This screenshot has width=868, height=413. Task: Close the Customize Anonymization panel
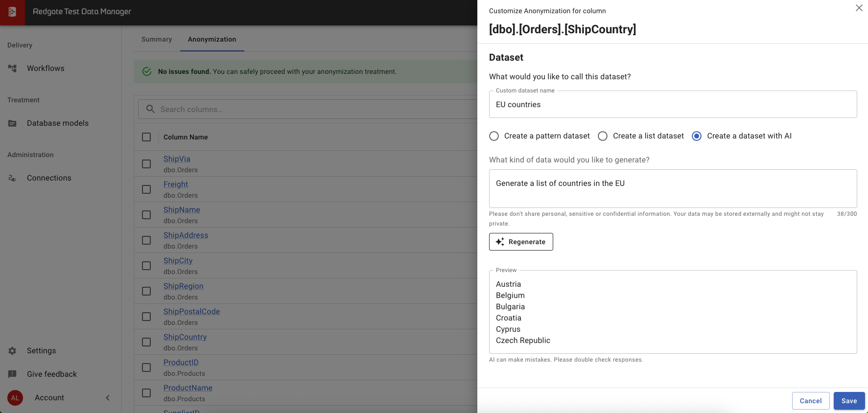[x=859, y=8]
